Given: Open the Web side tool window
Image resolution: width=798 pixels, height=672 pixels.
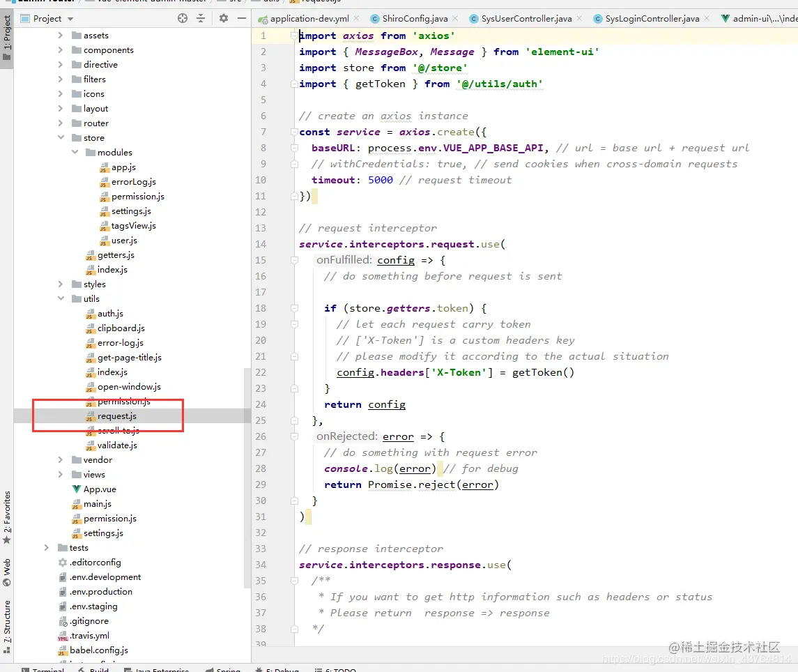Looking at the screenshot, I should (x=6, y=572).
